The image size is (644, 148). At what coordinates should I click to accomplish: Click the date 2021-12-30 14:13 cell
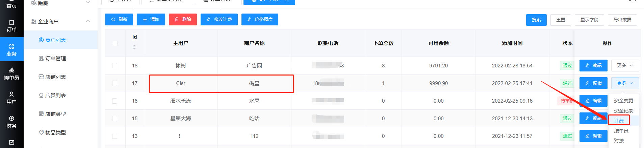pyautogui.click(x=512, y=119)
